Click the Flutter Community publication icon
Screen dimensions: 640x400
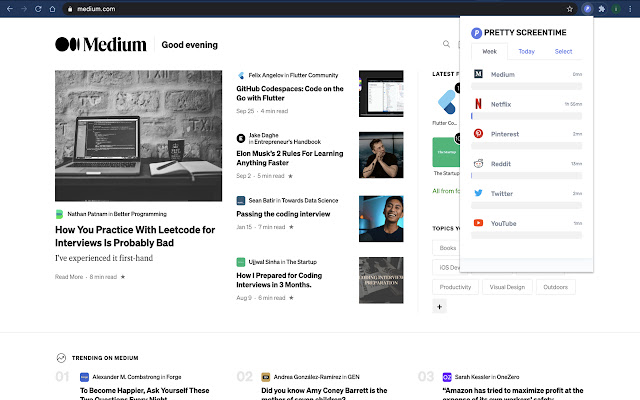pyautogui.click(x=446, y=102)
